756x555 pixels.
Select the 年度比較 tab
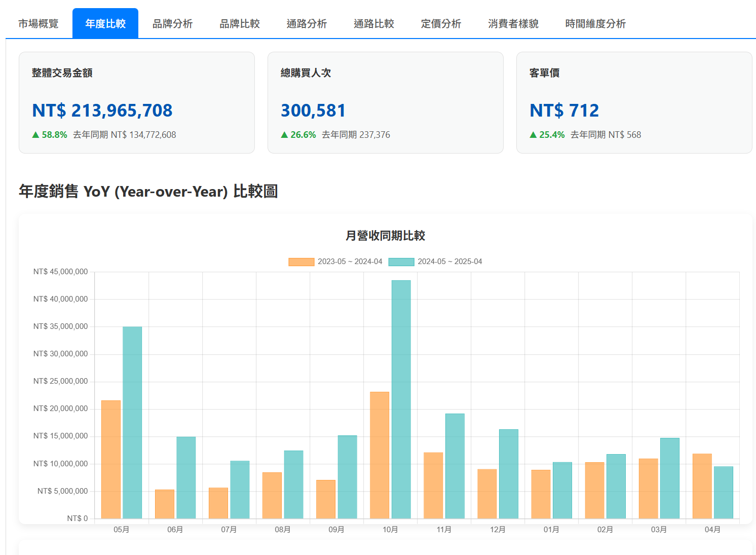coord(105,23)
